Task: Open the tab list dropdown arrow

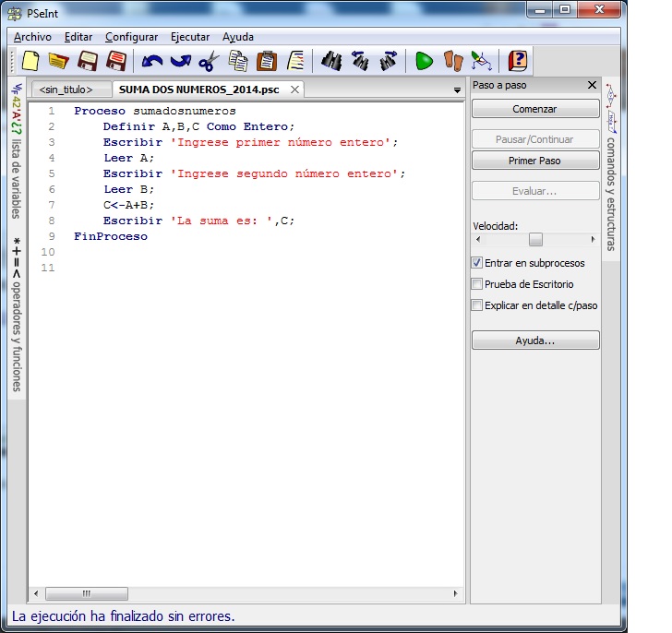Action: point(457,90)
